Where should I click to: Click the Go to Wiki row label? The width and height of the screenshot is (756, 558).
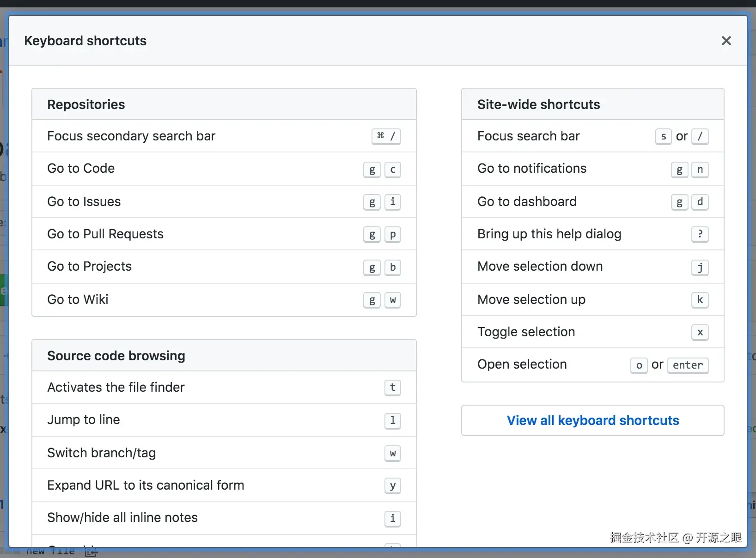pos(78,300)
